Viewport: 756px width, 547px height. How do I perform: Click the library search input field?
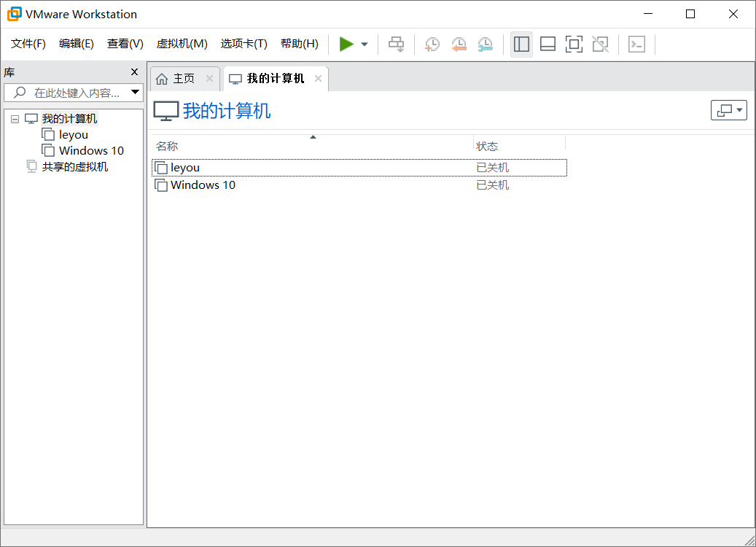74,93
